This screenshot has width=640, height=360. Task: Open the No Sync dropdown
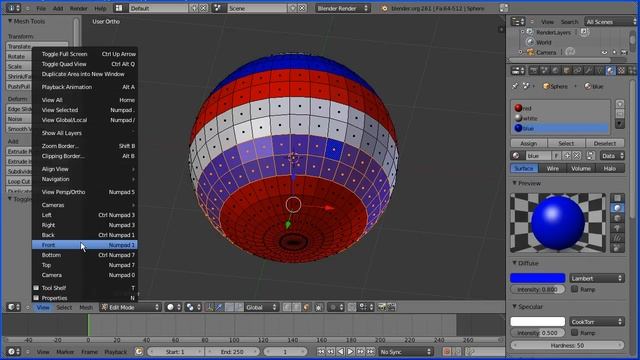coord(405,351)
